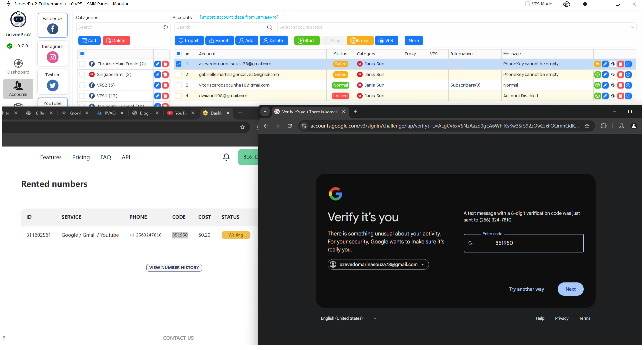Viewport: 644px width, 350px height.
Task: Click Import account data from JarveePro link
Action: pyautogui.click(x=239, y=17)
